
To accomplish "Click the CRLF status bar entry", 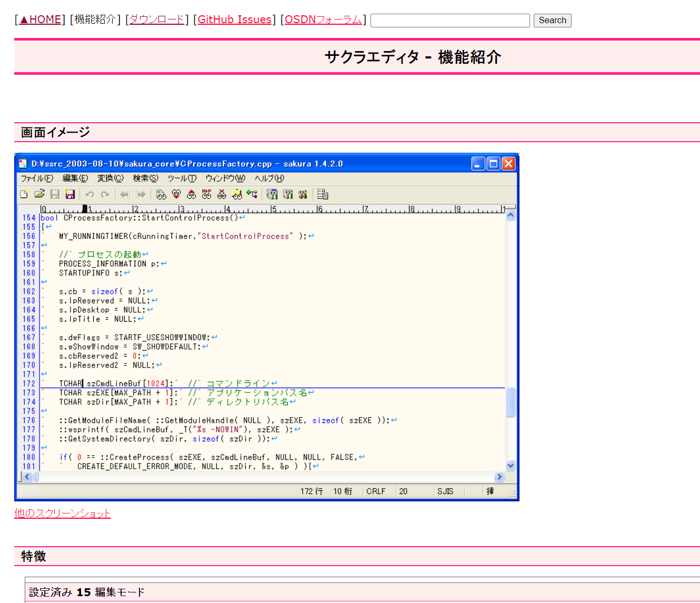I will [x=376, y=491].
